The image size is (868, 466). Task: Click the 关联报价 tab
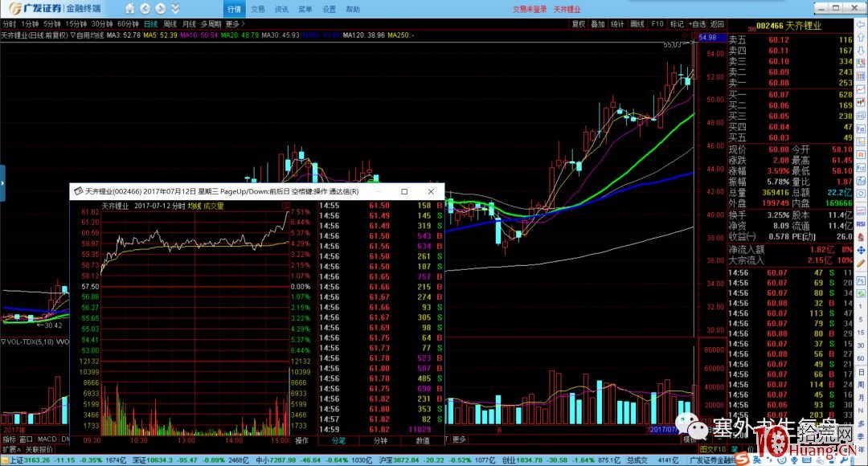pyautogui.click(x=39, y=449)
